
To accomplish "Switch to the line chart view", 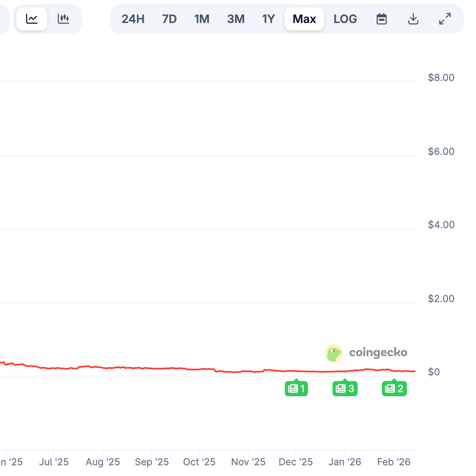I will 32,18.
